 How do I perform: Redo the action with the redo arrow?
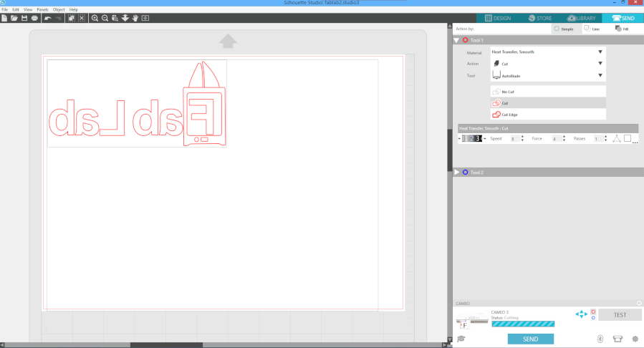coord(58,18)
